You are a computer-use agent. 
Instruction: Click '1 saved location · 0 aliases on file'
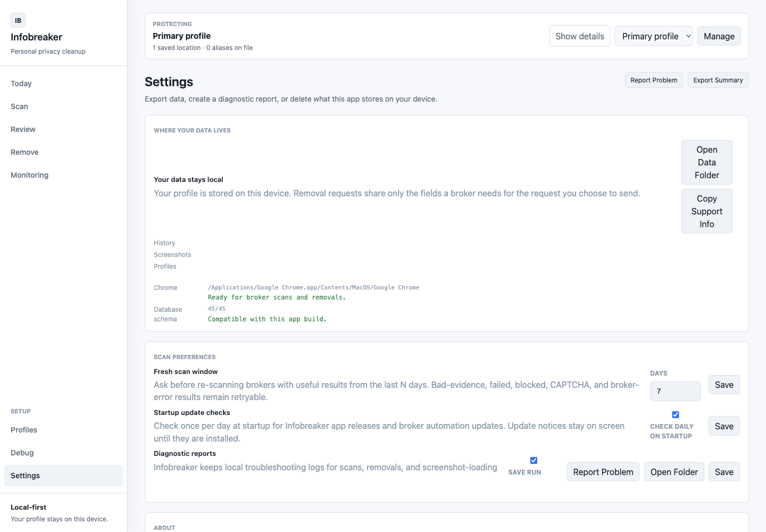[203, 48]
